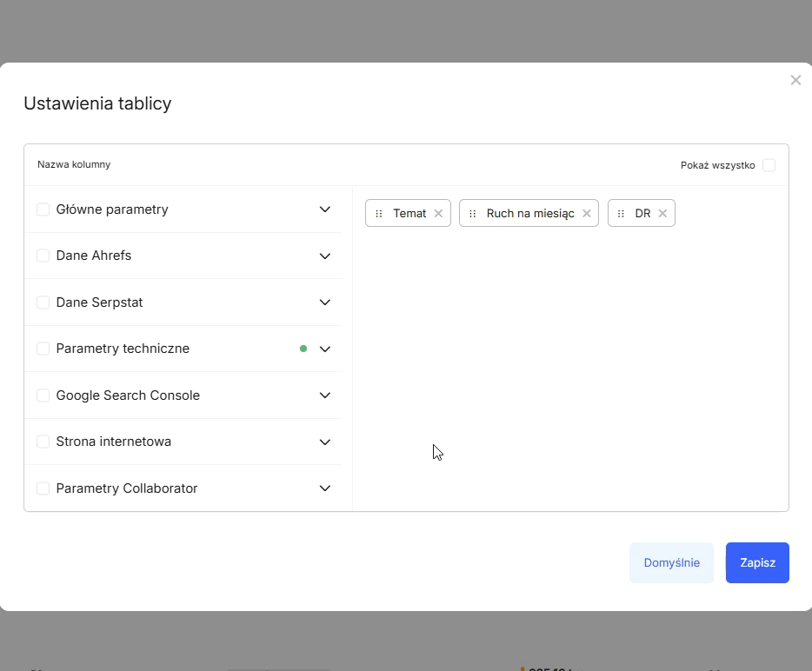Select the "Ruch na miesiąc" chip label
The image size is (812, 671).
531,213
